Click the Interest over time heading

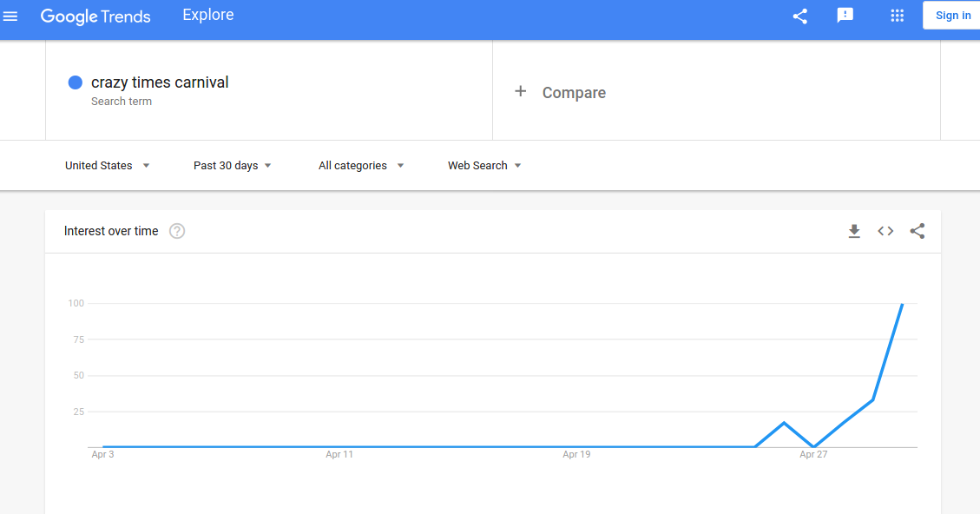coord(111,231)
